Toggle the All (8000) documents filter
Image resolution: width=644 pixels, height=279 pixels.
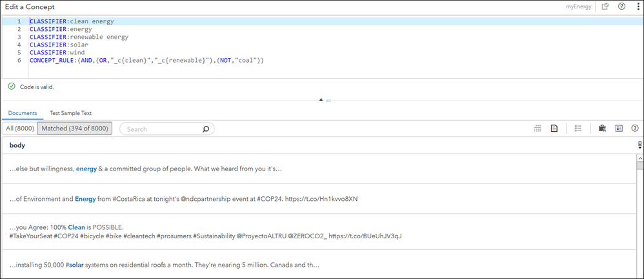point(19,129)
